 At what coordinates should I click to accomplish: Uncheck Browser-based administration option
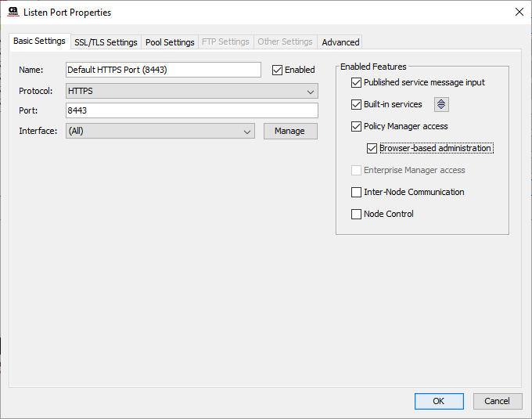click(x=372, y=148)
